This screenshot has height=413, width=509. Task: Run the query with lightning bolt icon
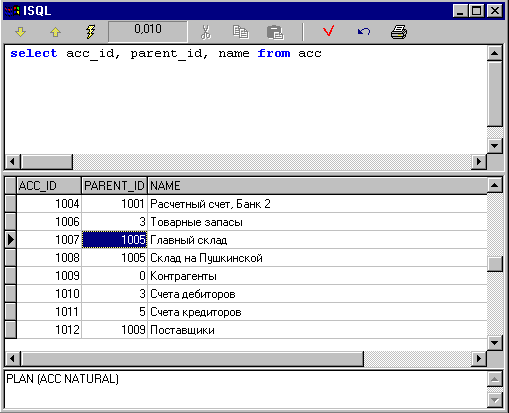90,32
